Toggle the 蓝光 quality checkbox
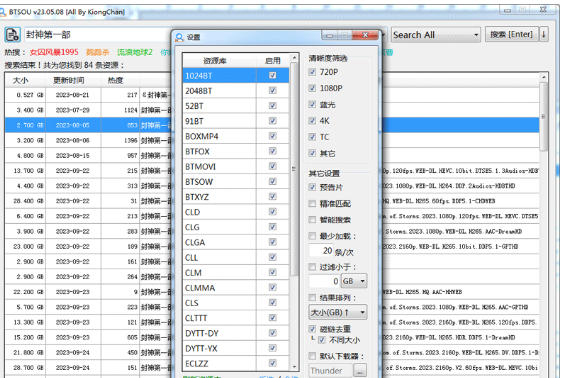This screenshot has width=563, height=378. (312, 104)
